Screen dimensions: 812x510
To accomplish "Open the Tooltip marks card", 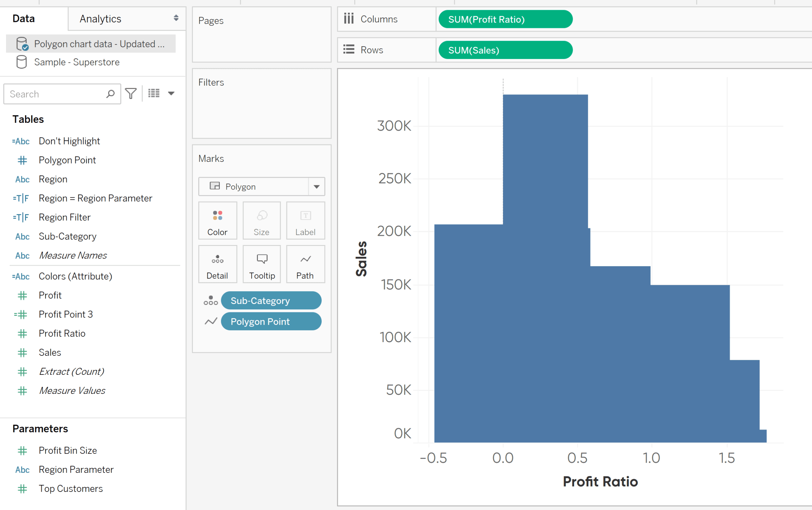I will [x=262, y=264].
